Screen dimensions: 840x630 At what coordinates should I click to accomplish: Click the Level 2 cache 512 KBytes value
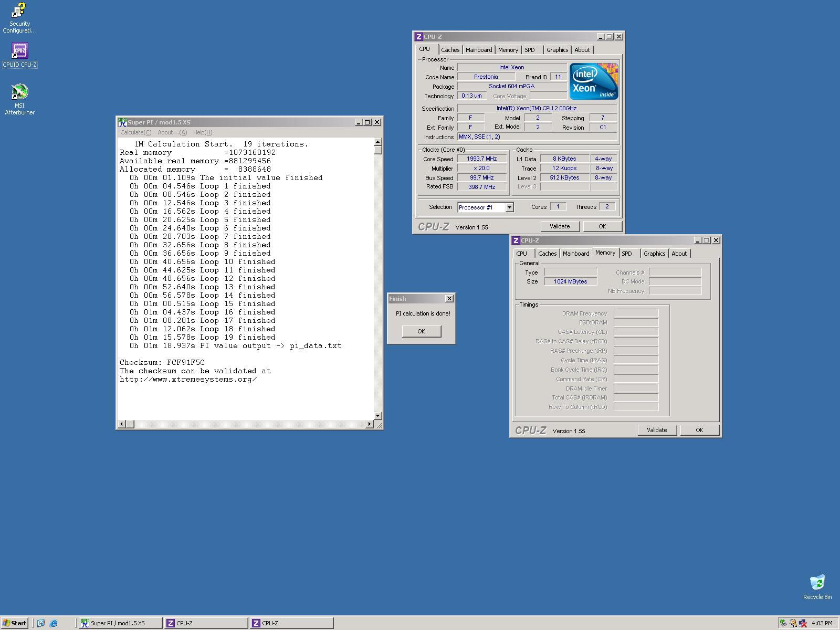click(x=564, y=177)
